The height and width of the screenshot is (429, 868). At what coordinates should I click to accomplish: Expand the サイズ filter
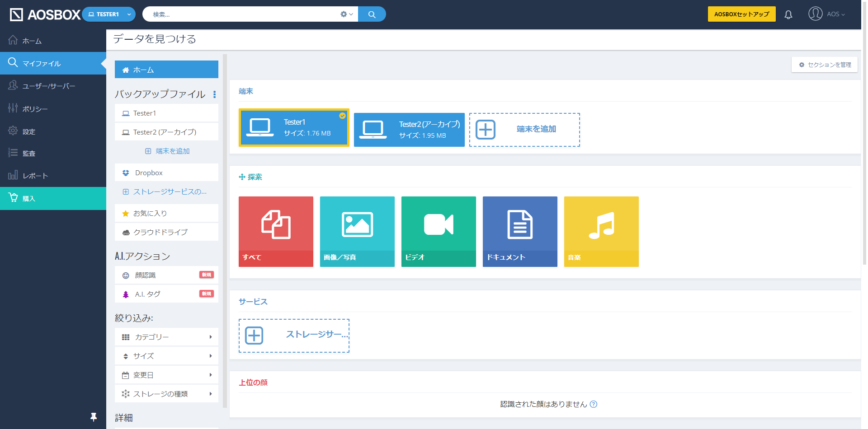166,356
